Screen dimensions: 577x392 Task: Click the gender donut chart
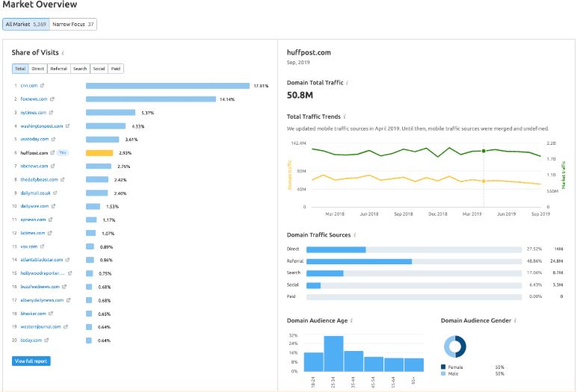[x=455, y=346]
